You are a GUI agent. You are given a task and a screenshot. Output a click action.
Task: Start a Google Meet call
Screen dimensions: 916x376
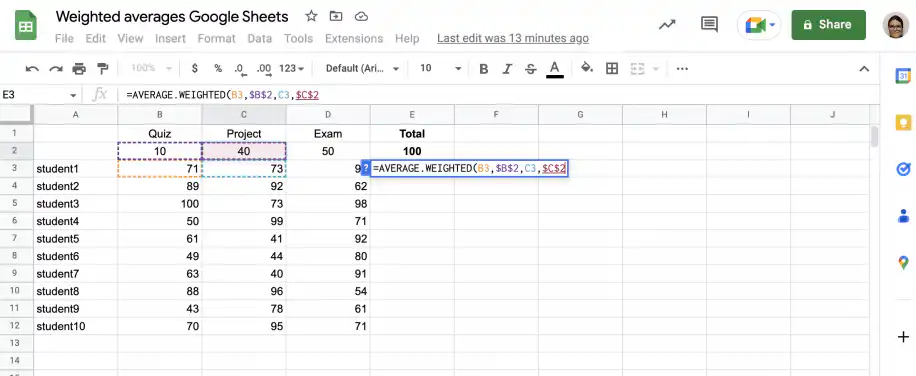[755, 25]
